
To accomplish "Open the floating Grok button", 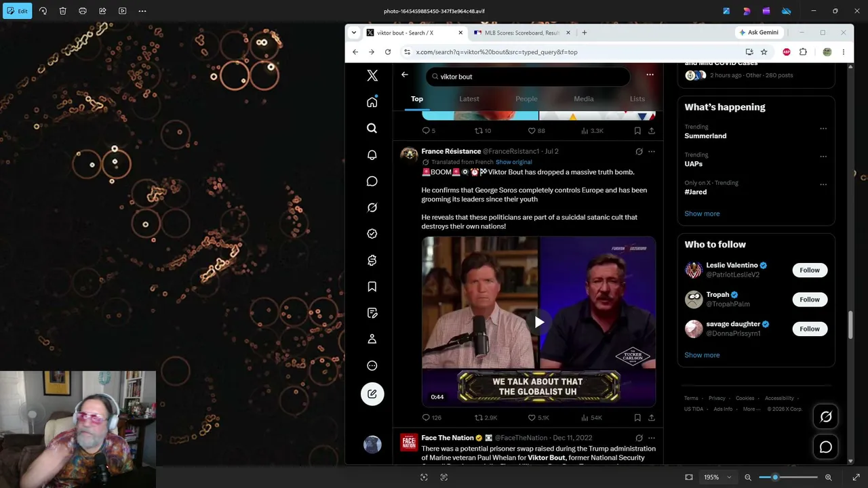I will pyautogui.click(x=826, y=417).
